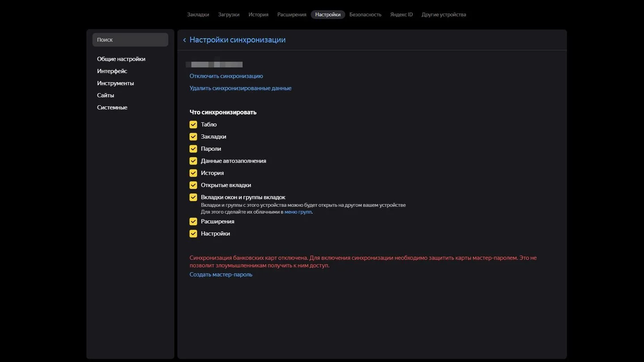The height and width of the screenshot is (362, 644).
Task: Open the Безопасность tab
Action: click(365, 15)
